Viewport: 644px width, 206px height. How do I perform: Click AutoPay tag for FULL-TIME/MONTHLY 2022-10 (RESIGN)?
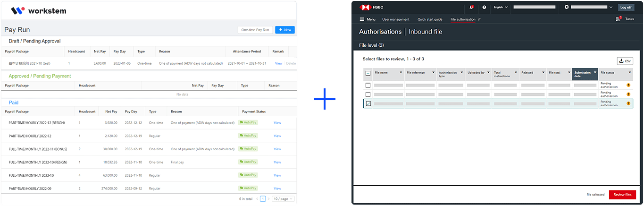tap(248, 162)
